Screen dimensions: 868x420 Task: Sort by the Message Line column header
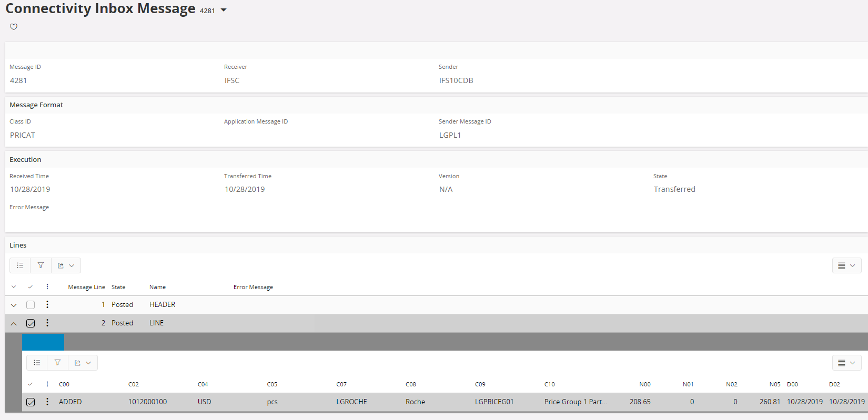tap(86, 287)
